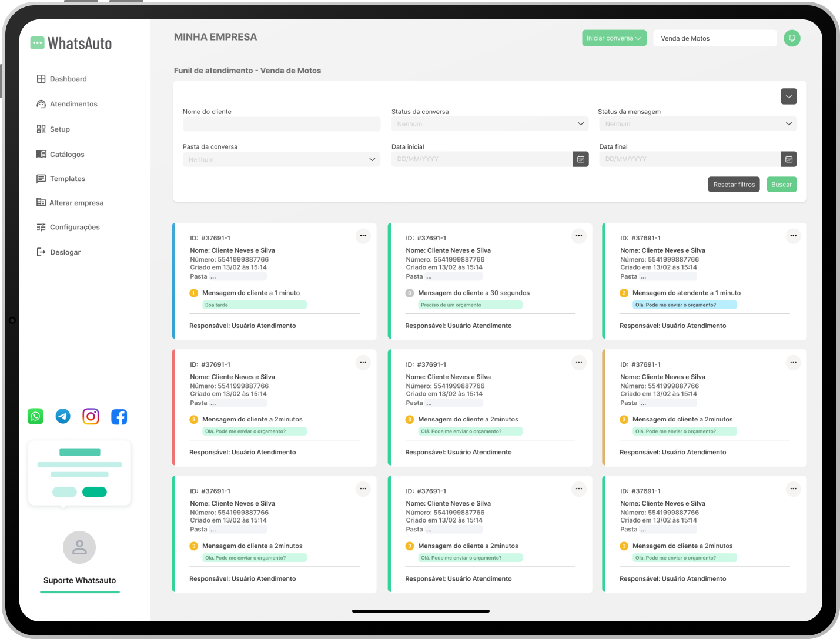Open options menu on the blue-bordered card

tap(363, 236)
